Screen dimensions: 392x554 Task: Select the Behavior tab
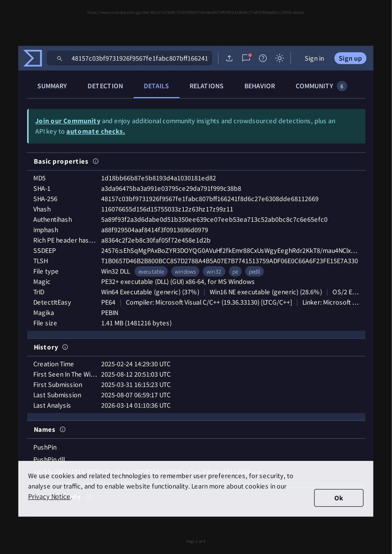coord(259,86)
